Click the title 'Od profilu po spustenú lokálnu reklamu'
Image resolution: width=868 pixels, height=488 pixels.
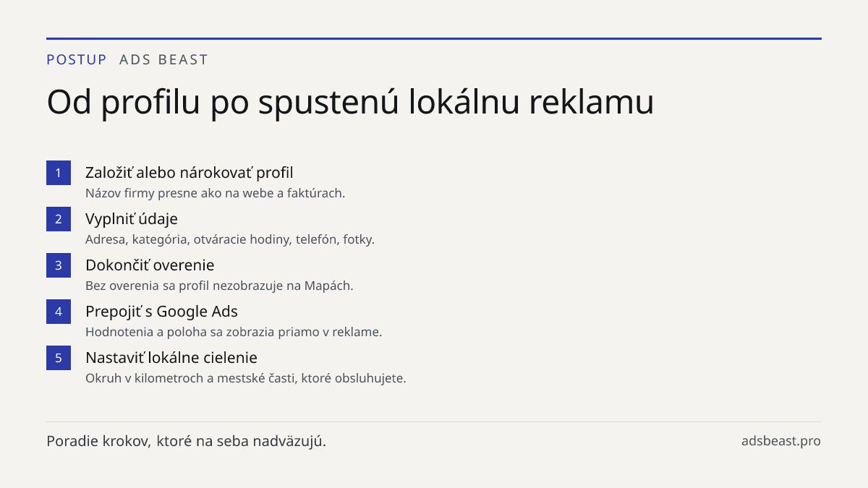[350, 102]
